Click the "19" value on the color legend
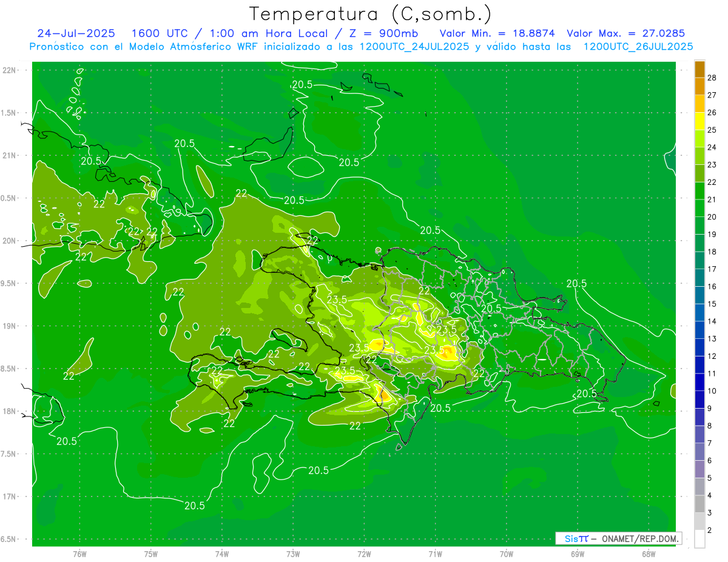This screenshot has width=728, height=562. pos(712,234)
